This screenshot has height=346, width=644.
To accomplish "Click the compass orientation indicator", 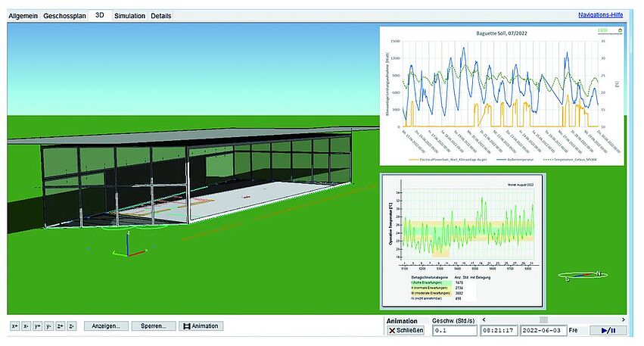I will (583, 275).
